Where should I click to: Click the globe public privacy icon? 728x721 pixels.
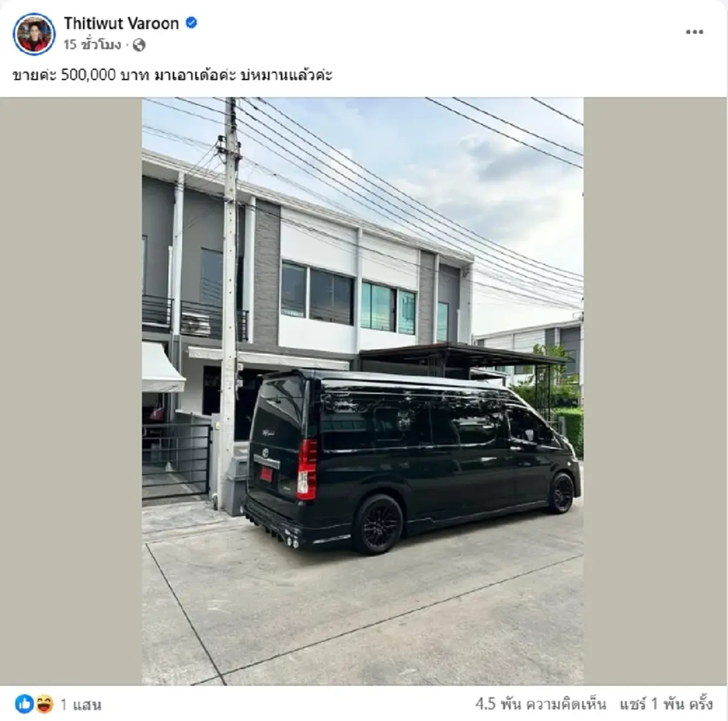[139, 45]
